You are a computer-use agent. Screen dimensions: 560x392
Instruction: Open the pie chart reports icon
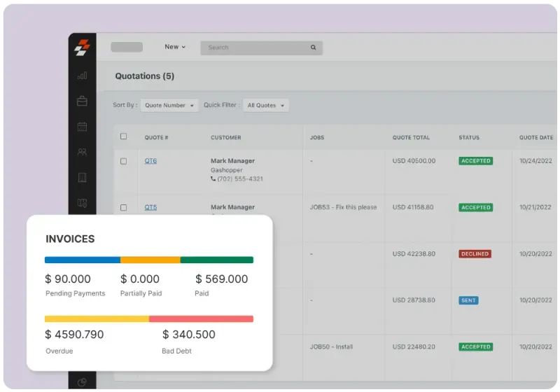[83, 382]
